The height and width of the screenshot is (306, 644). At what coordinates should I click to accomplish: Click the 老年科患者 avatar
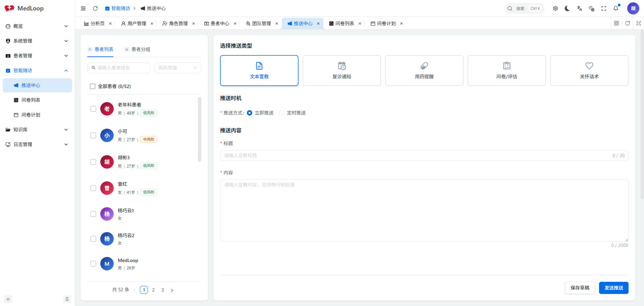107,109
